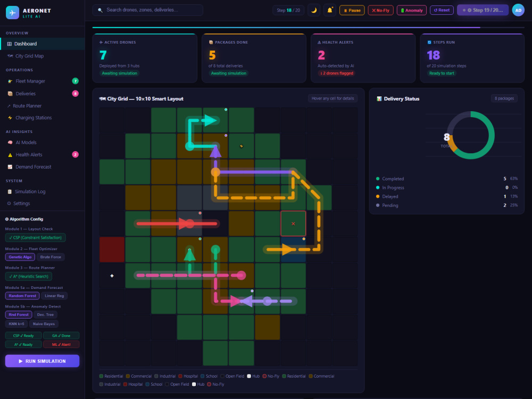Select Genetic Algo fleet optimizer
This screenshot has width=532, height=399.
pyautogui.click(x=20, y=257)
